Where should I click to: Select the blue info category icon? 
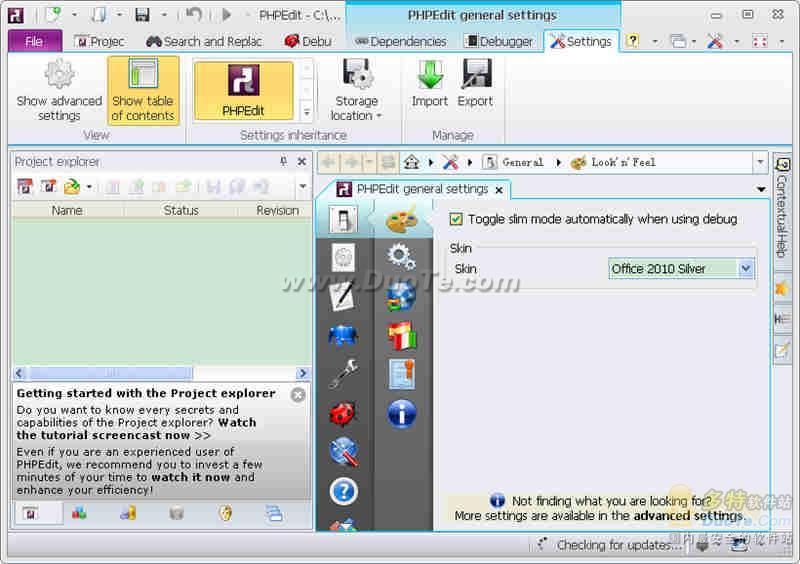[402, 413]
